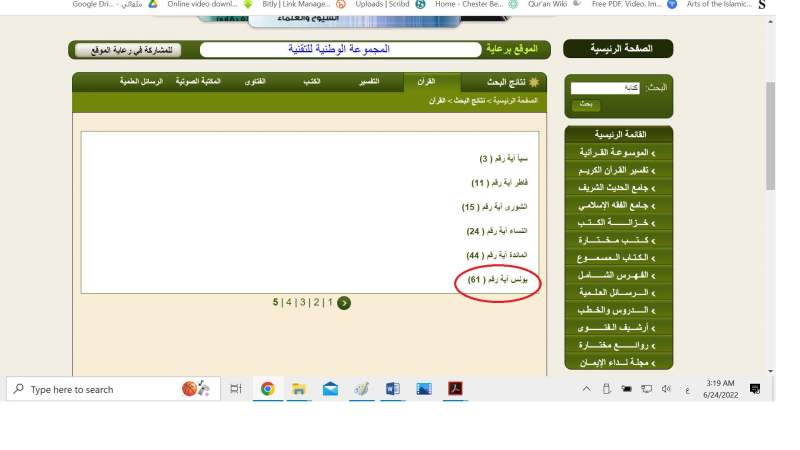800x450 pixels.
Task: Select the الكتب tab
Action: [x=312, y=82]
